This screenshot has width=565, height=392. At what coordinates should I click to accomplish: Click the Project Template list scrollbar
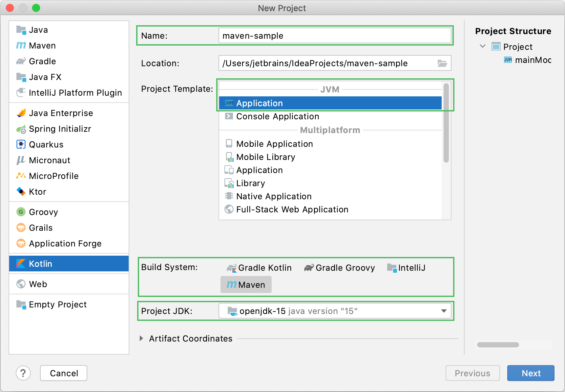[446, 123]
